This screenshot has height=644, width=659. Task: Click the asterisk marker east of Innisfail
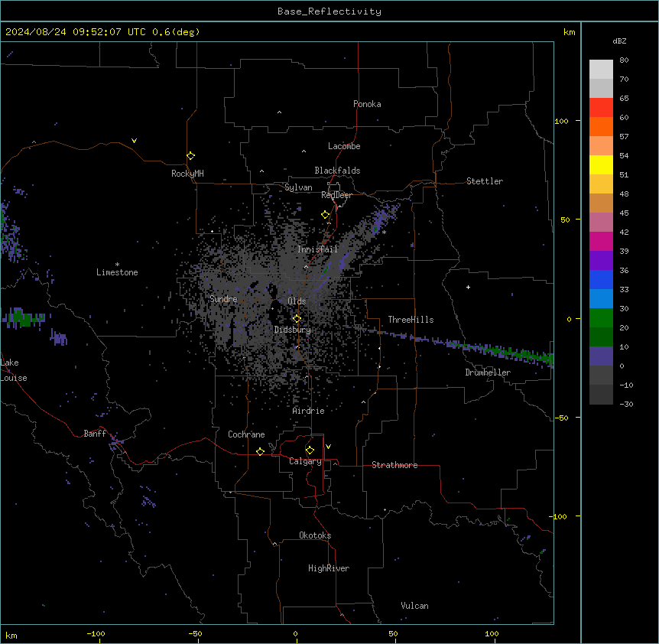pyautogui.click(x=384, y=233)
